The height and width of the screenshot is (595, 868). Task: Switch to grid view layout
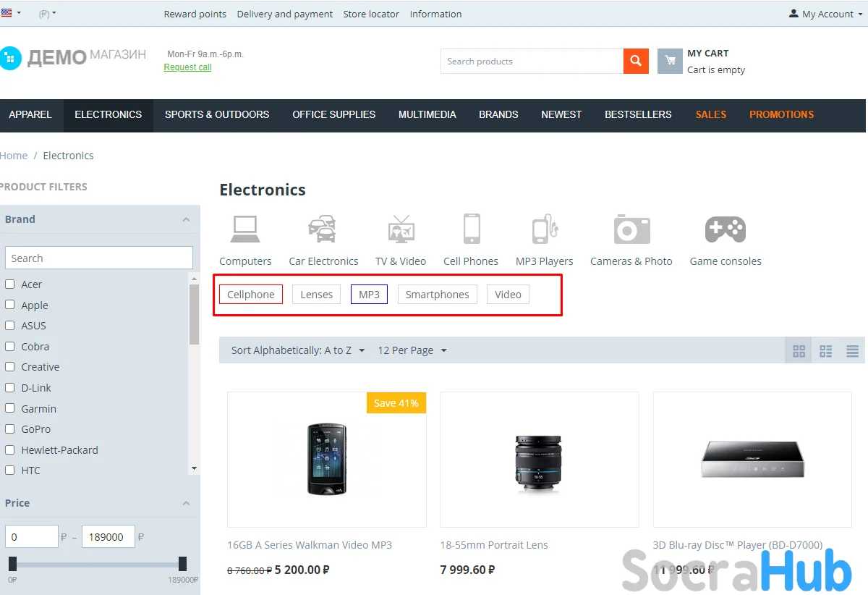click(x=799, y=351)
